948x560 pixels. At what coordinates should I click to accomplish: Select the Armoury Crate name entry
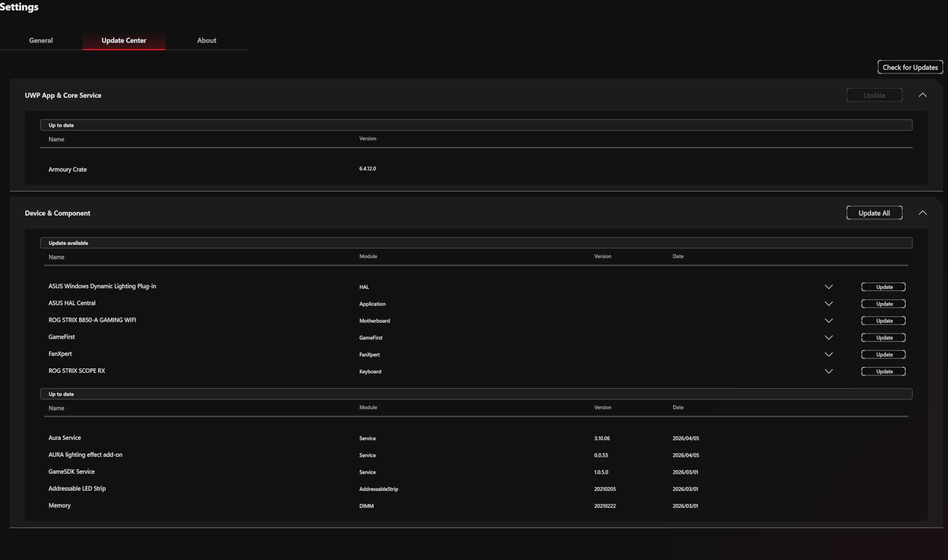[68, 169]
